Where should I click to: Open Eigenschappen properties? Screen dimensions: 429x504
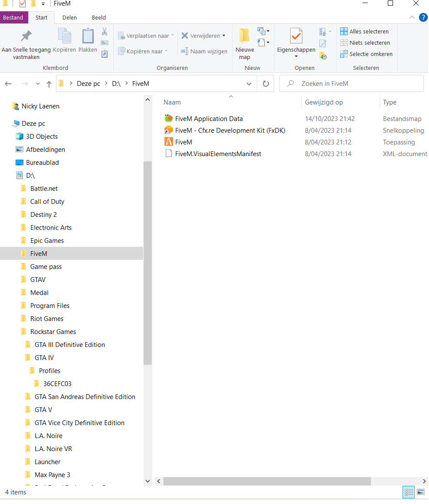[x=296, y=40]
